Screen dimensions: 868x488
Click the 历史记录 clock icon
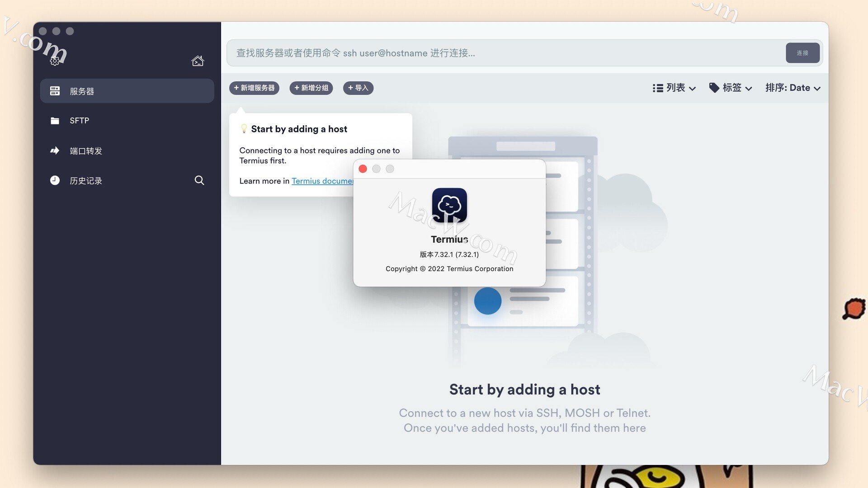pos(55,180)
